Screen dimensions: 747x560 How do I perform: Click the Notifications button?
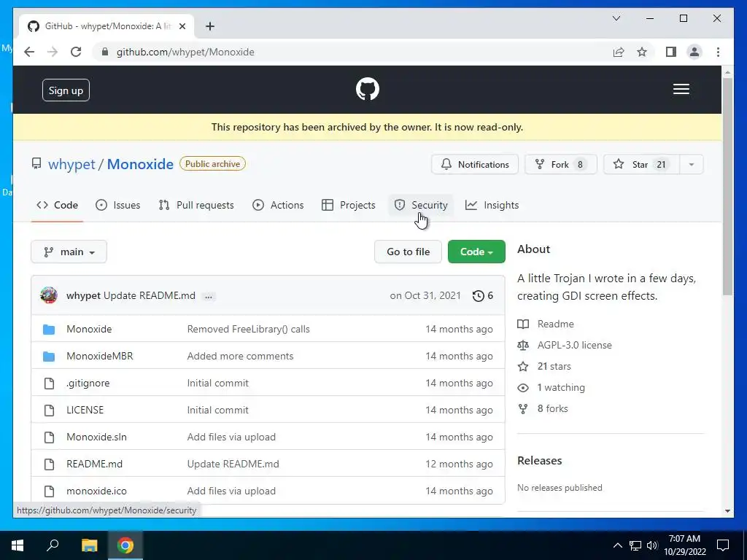click(474, 164)
